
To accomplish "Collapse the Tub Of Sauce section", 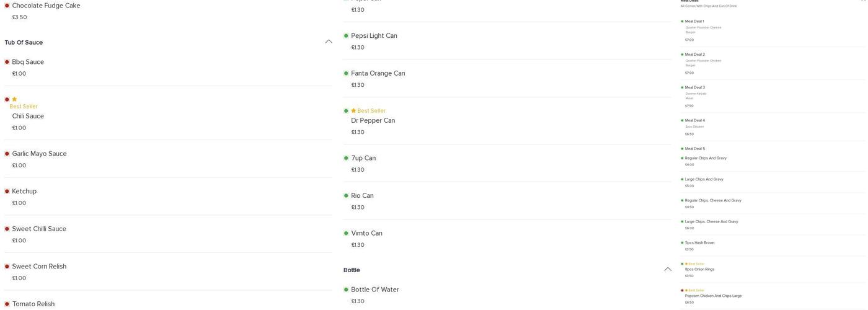I will tap(329, 42).
